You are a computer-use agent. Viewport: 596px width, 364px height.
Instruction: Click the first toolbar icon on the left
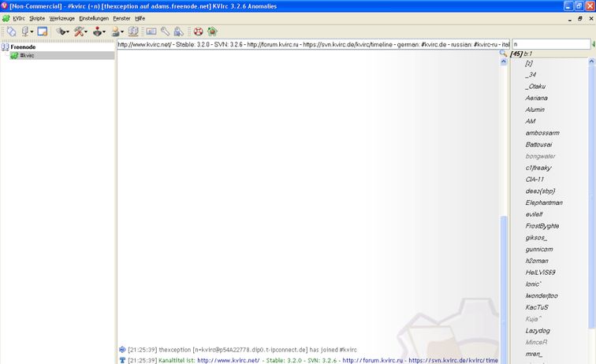click(11, 32)
